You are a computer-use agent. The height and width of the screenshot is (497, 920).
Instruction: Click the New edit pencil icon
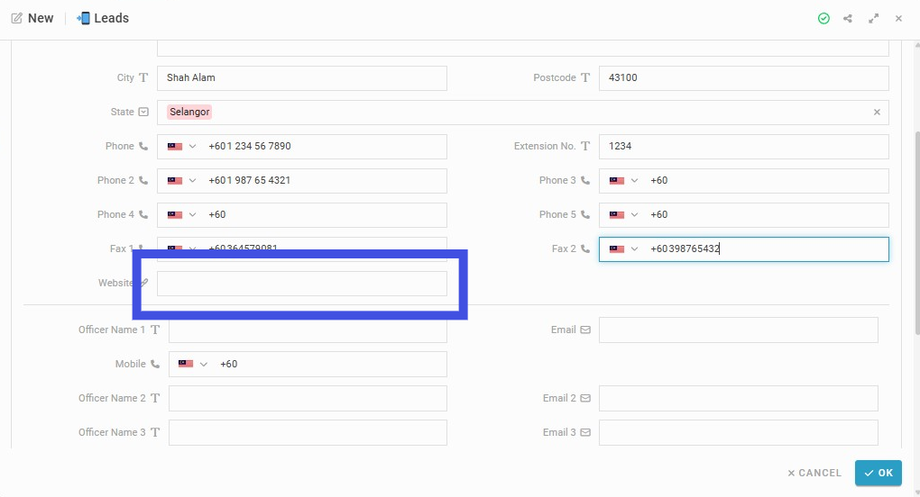(17, 18)
